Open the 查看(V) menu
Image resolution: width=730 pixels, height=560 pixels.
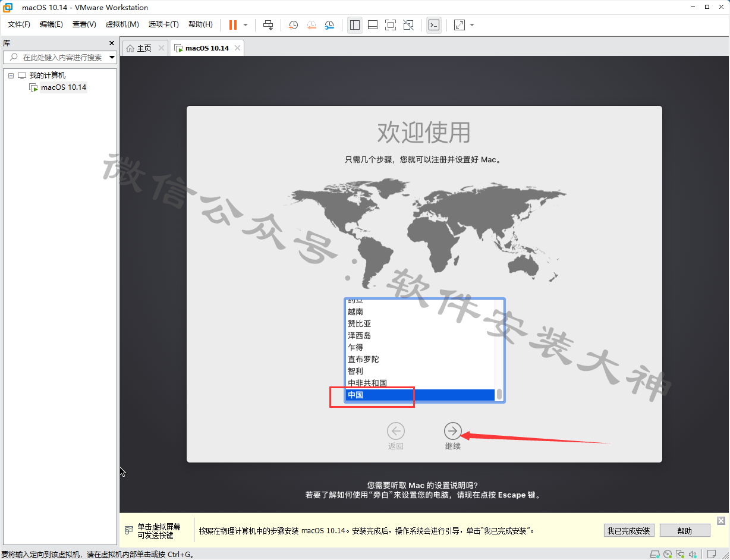pos(84,24)
